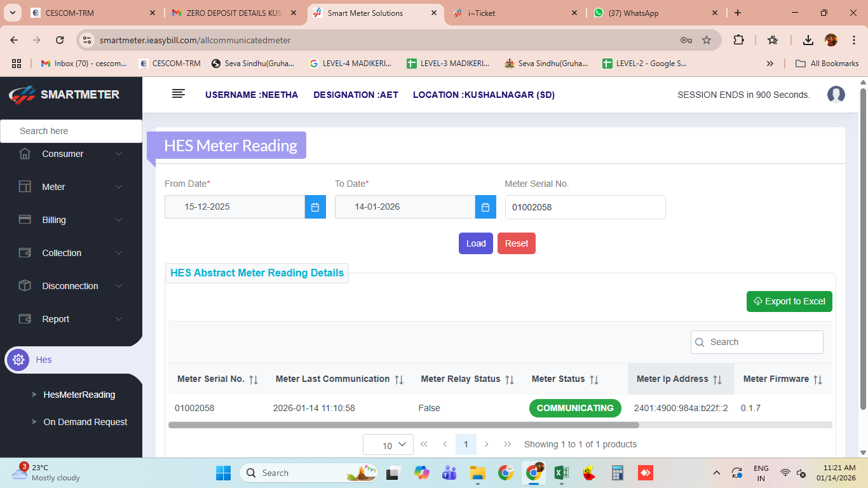Switch to the WhatsApp browser tab

(x=656, y=13)
